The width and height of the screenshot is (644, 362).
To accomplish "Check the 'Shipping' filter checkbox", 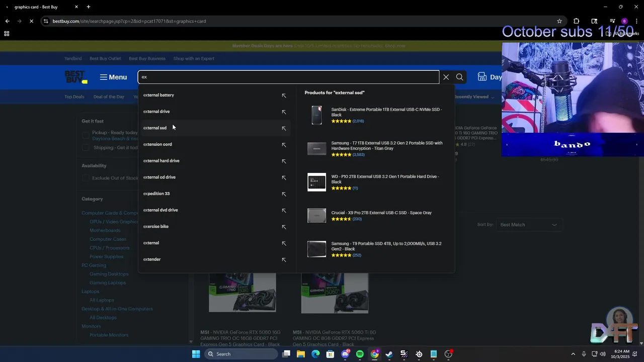I will (x=86, y=148).
